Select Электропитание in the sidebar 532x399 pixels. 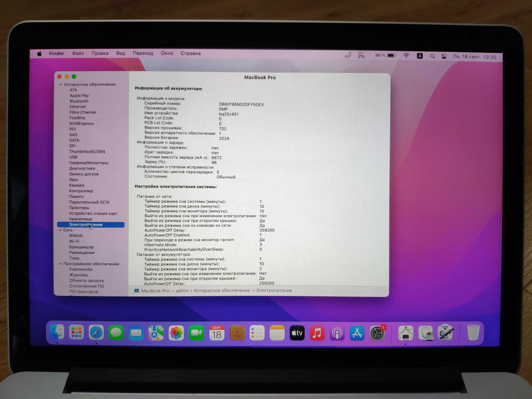coord(91,225)
